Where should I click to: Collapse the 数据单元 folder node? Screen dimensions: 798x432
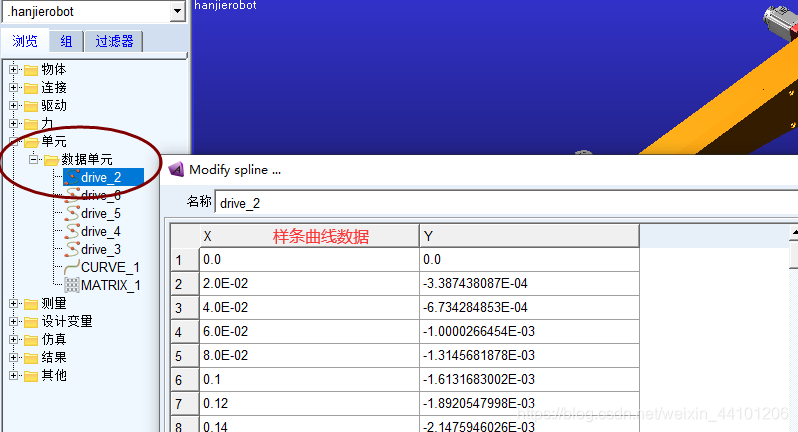point(33,159)
